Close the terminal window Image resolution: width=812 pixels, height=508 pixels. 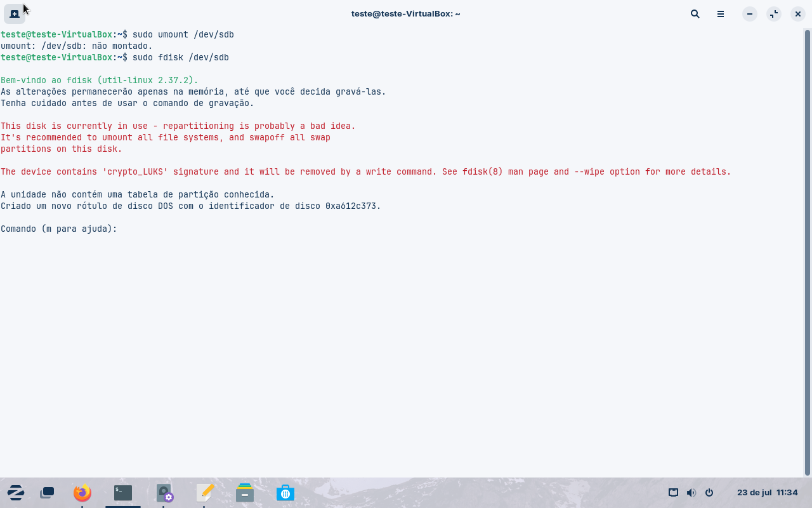coord(797,13)
